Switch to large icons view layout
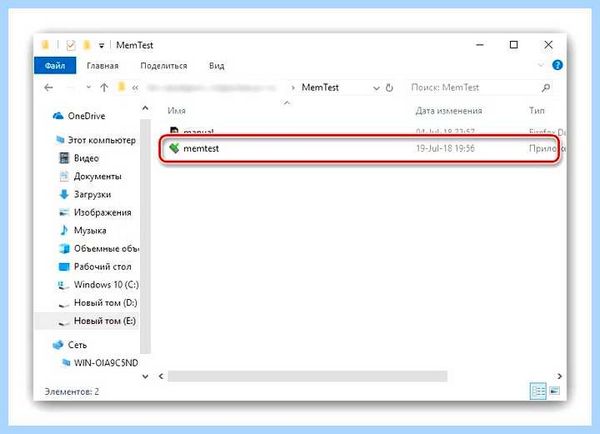This screenshot has height=434, width=600. pyautogui.click(x=554, y=391)
